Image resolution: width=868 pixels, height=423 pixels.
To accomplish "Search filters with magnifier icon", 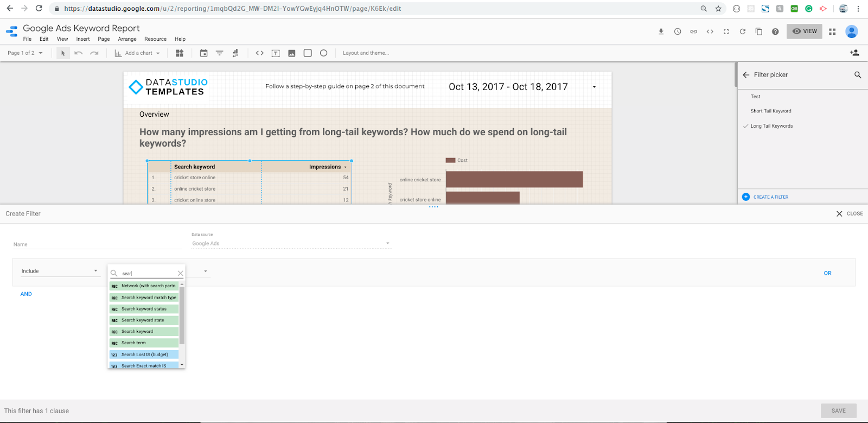I will (858, 75).
